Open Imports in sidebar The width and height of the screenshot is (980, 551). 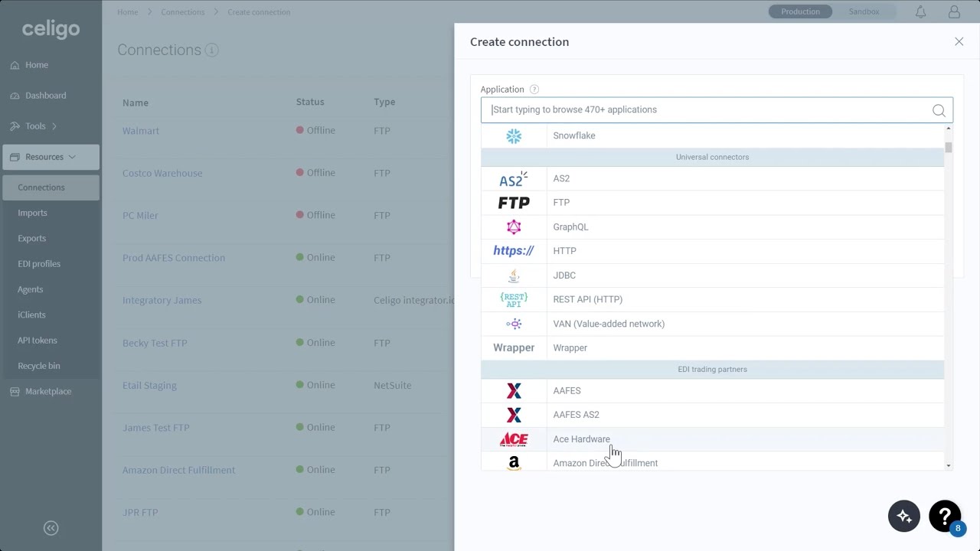pos(32,213)
